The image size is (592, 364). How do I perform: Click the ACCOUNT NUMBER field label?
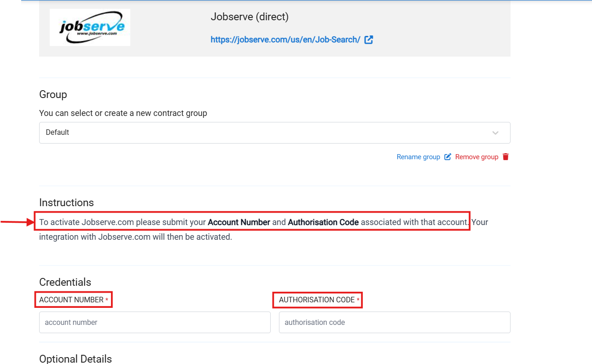pyautogui.click(x=71, y=300)
